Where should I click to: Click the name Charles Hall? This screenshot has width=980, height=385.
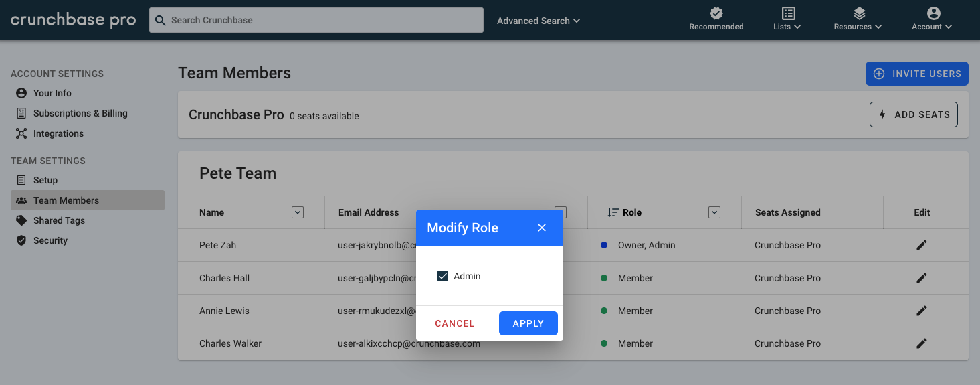pyautogui.click(x=225, y=278)
